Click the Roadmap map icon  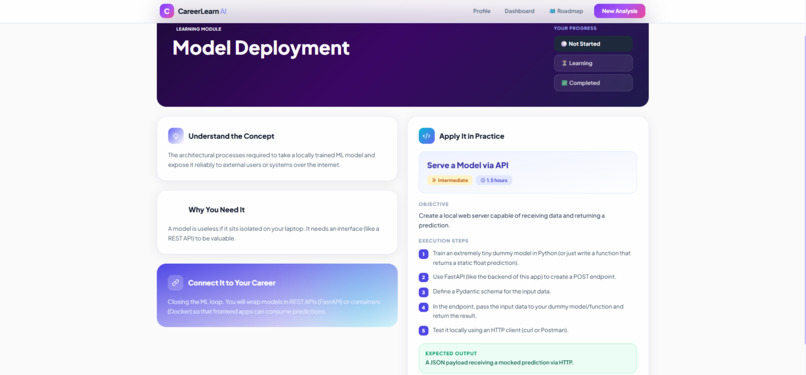[552, 11]
